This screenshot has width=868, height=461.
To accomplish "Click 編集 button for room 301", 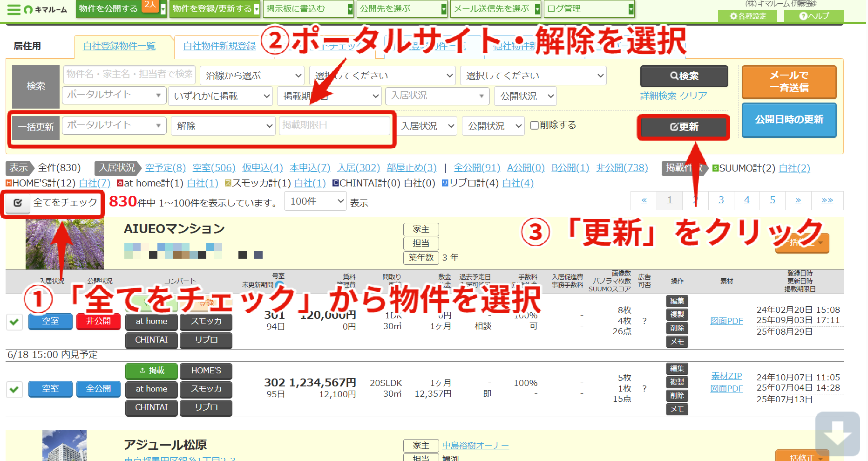I will [677, 301].
